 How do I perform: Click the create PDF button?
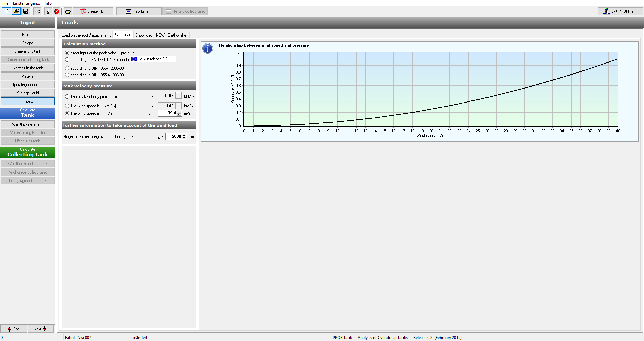coord(93,11)
